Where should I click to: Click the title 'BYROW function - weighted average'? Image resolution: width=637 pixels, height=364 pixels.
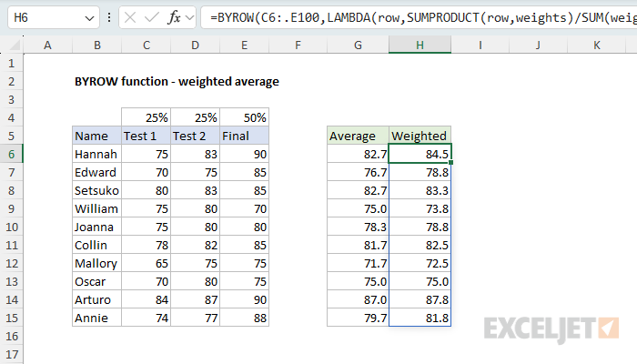click(x=177, y=82)
